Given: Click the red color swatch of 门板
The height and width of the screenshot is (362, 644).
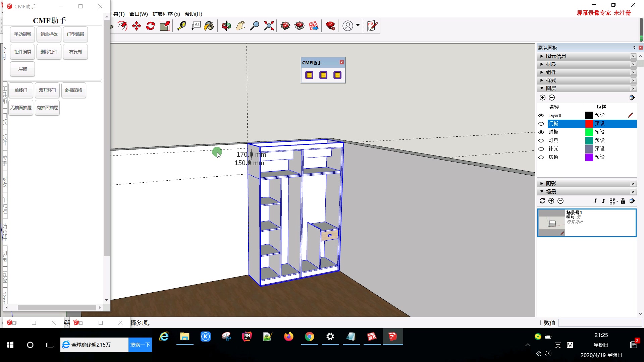Looking at the screenshot, I should point(589,123).
